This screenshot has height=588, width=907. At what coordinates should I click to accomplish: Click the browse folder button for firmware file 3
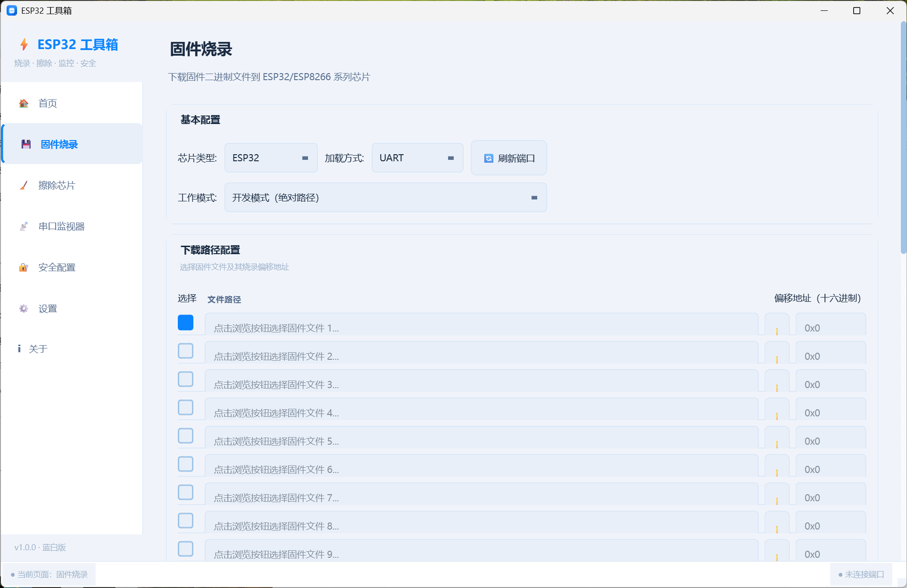pyautogui.click(x=776, y=381)
